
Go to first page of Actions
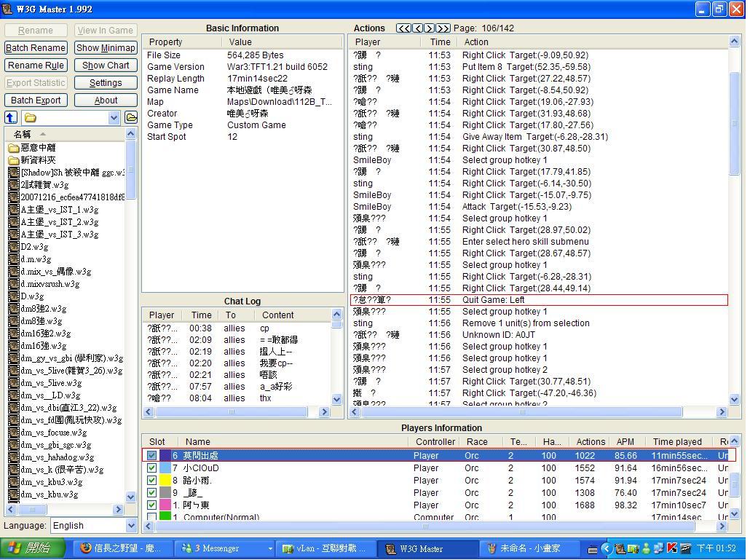(x=403, y=28)
